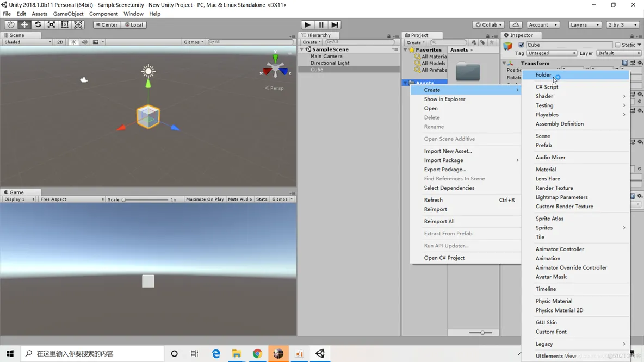The image size is (644, 362).
Task: Select Open C# Project from the context menu
Action: click(x=443, y=257)
